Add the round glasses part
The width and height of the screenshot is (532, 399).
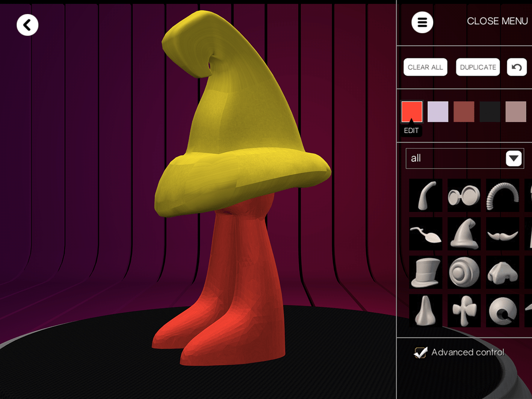coord(464,195)
